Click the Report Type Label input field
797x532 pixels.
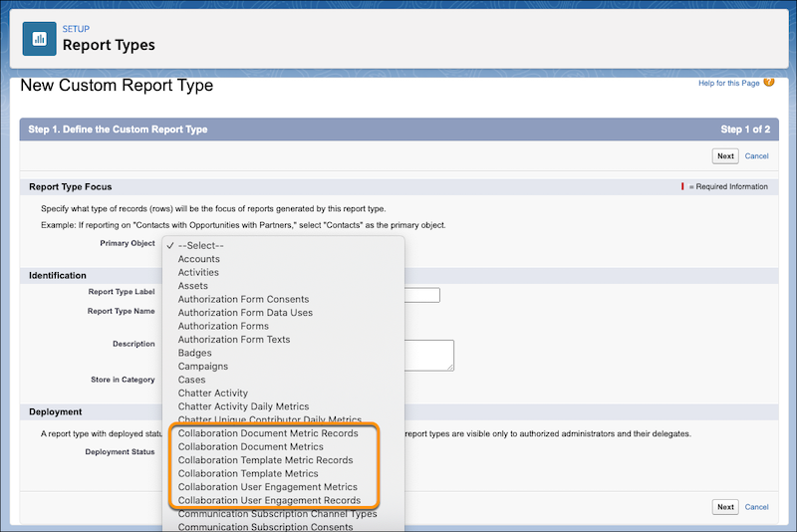coord(421,295)
